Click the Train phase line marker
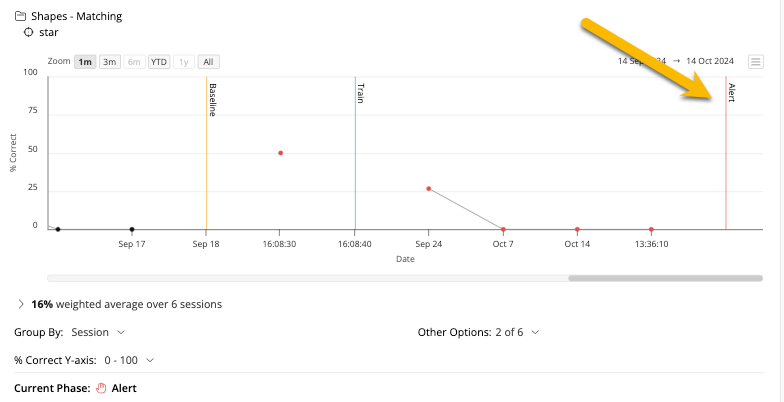784x402 pixels. click(x=355, y=150)
